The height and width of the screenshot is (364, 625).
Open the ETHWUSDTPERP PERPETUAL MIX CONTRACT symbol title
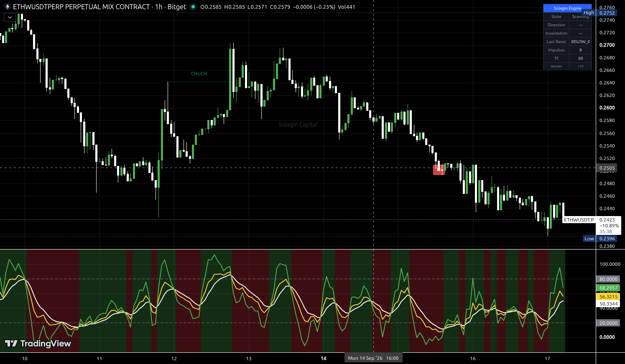(x=82, y=7)
